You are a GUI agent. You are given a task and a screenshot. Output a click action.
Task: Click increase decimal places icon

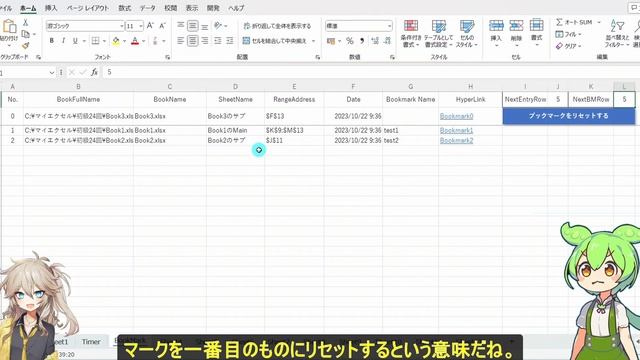point(375,41)
